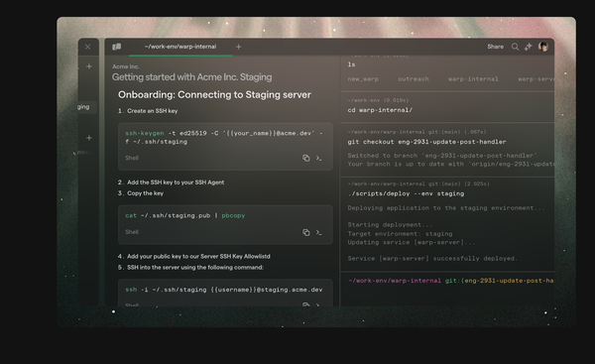Click 'outreach' directory in ls output
The height and width of the screenshot is (364, 595).
point(414,79)
